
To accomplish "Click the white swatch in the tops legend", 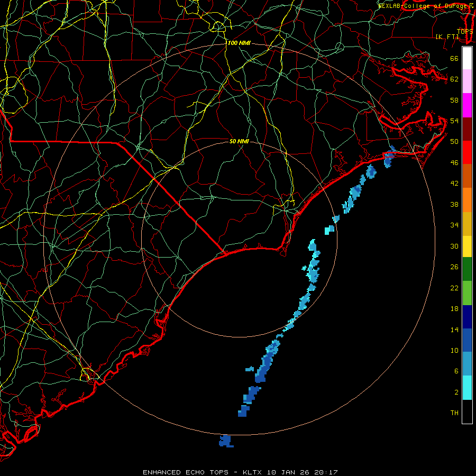I will (467, 58).
